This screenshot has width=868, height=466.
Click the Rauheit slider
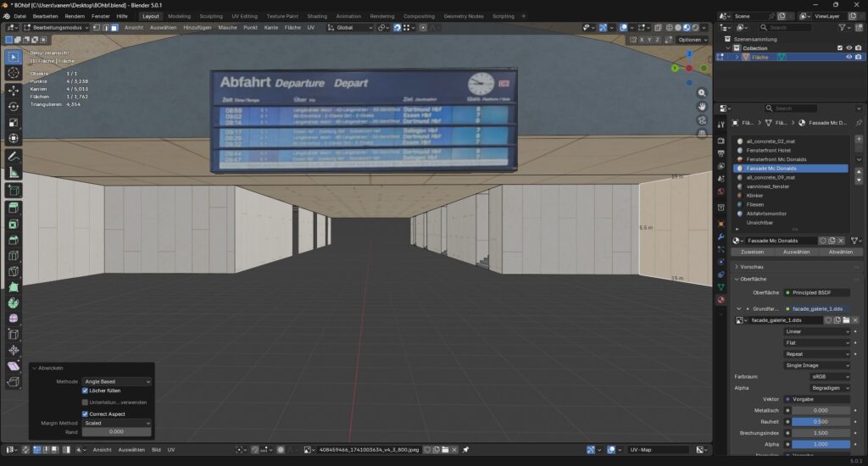click(821, 421)
